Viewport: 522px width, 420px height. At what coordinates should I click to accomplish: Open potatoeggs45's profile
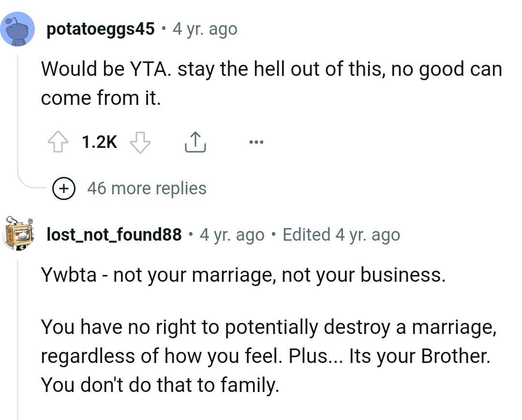(x=100, y=28)
